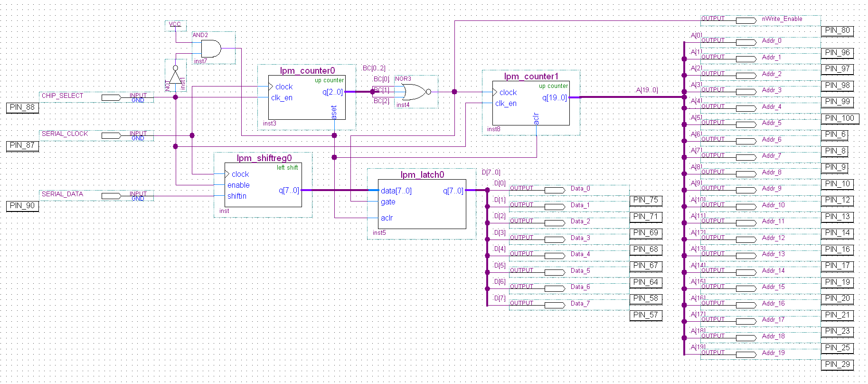Click the PIN_96 pin assignment label
Screen dimensions: 868x384
coord(838,53)
